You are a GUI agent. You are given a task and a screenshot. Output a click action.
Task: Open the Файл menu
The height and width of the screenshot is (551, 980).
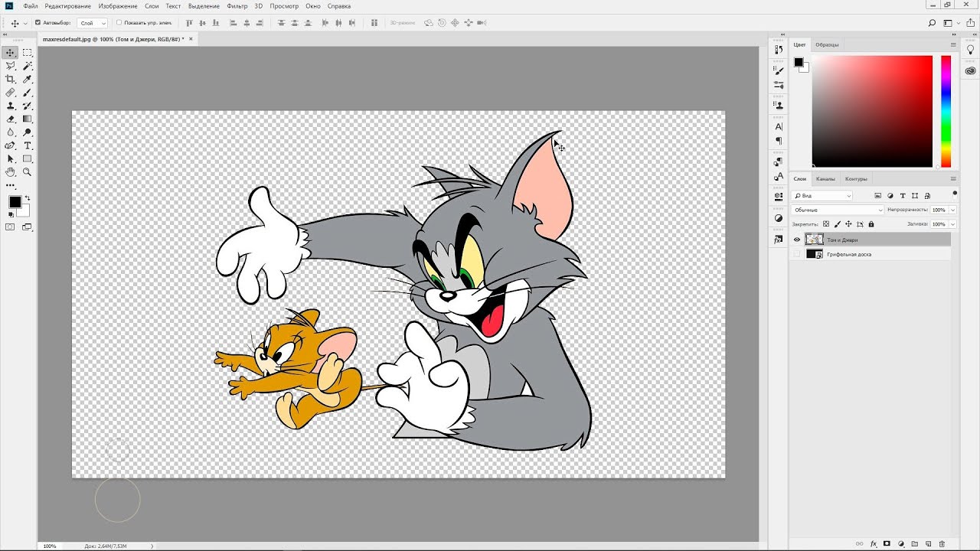tap(31, 5)
